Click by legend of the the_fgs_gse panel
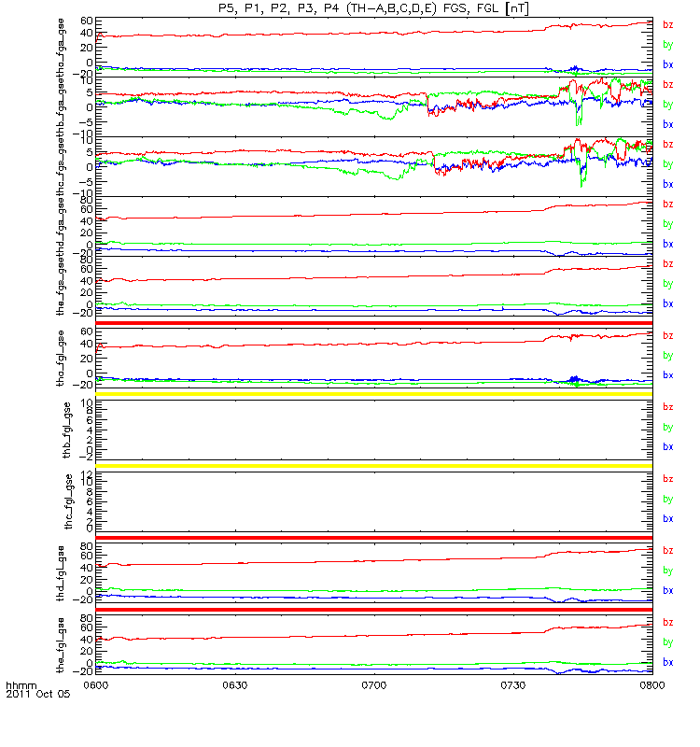This screenshot has height=747, width=700. coord(668,284)
